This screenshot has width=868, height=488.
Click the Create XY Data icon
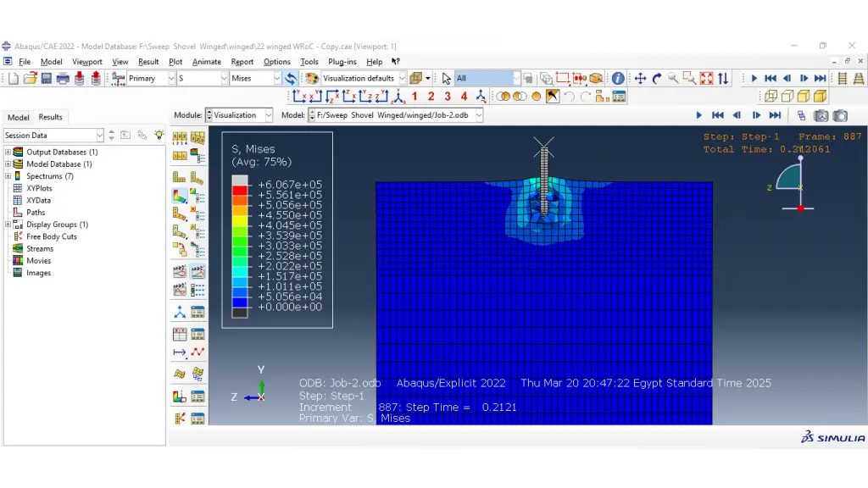180,334
